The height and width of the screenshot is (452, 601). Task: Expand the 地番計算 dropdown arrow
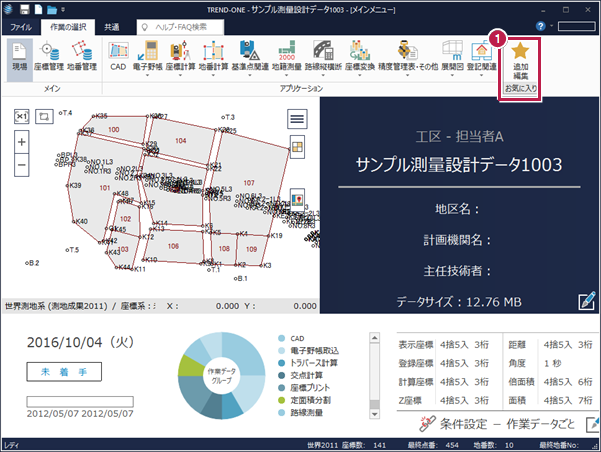pyautogui.click(x=213, y=76)
